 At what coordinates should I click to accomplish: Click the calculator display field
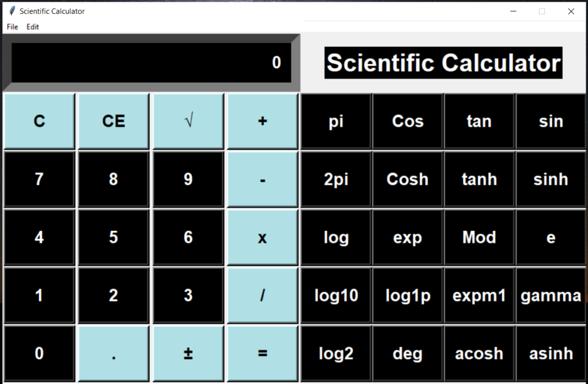click(151, 63)
